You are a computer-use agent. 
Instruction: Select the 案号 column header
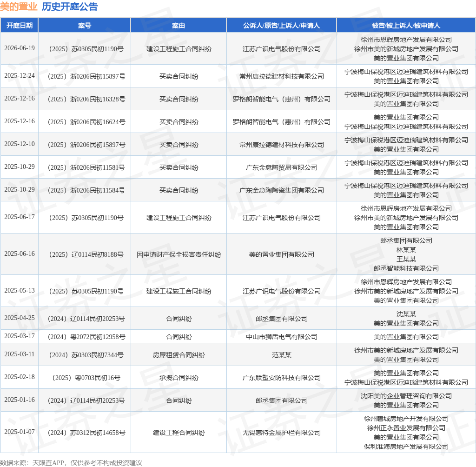(85, 26)
